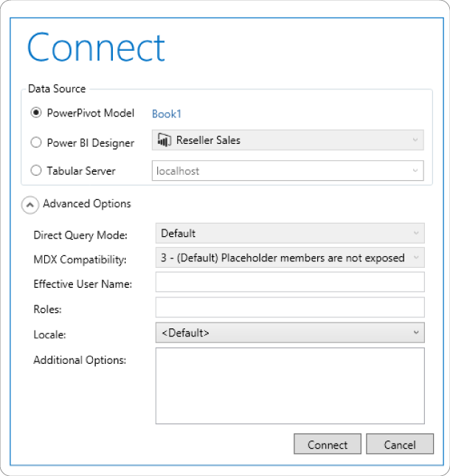The width and height of the screenshot is (450, 476).
Task: Click the Power BI Designer label text
Action: coord(91,142)
